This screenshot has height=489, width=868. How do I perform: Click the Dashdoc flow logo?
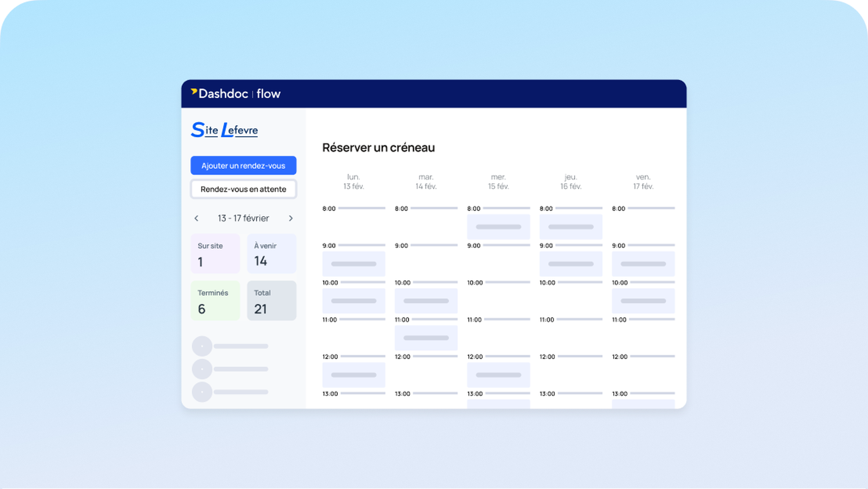[236, 94]
